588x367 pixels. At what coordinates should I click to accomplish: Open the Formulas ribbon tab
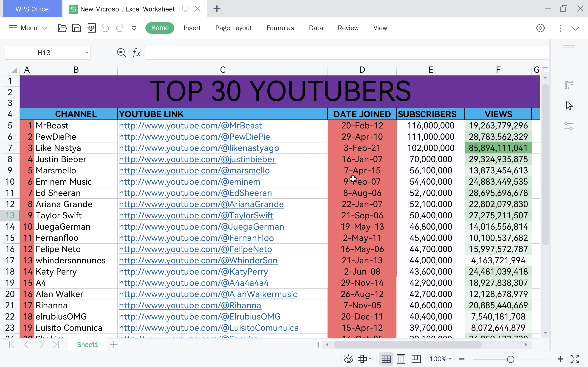(x=280, y=28)
